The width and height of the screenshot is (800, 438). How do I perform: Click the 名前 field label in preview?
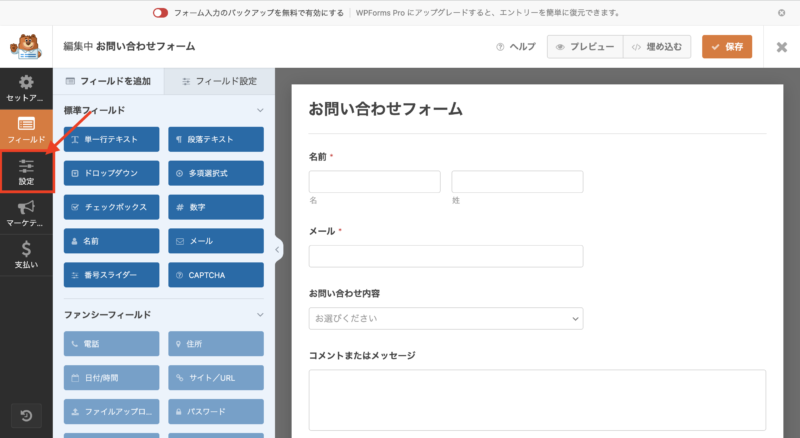click(318, 157)
